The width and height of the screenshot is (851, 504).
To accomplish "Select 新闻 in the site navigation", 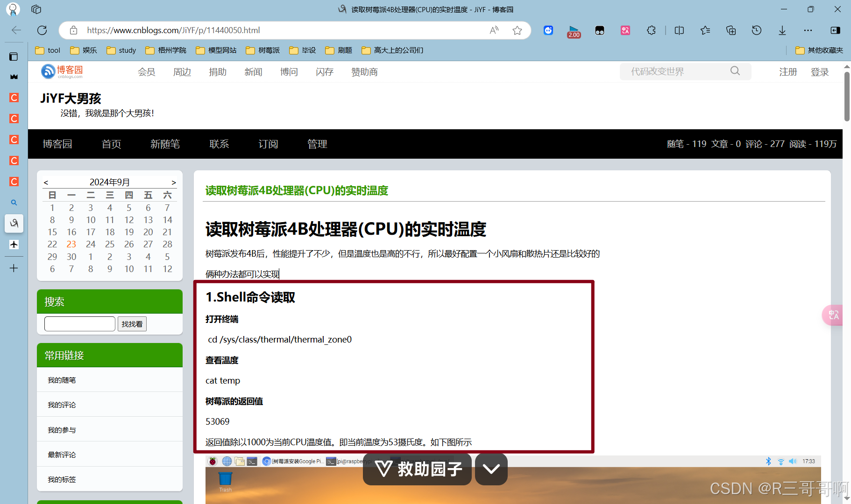I will (x=253, y=72).
